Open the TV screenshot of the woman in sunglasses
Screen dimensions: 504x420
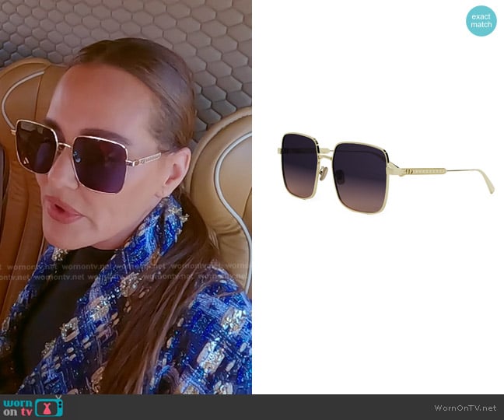(126, 197)
